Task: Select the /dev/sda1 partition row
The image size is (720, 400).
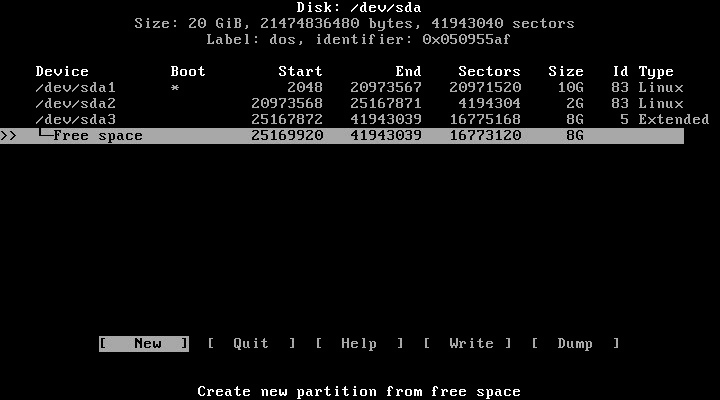Action: pyautogui.click(x=76, y=88)
